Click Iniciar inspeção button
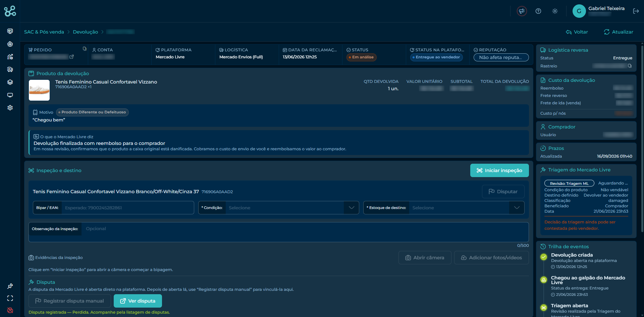Viewport: 644px width, 317px height. (499, 170)
